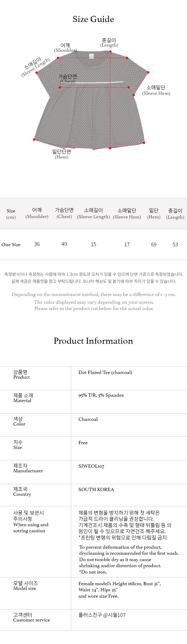Screen dimensions: 187x644
Task: Click the Size Guide heading
Action: coord(93,19)
